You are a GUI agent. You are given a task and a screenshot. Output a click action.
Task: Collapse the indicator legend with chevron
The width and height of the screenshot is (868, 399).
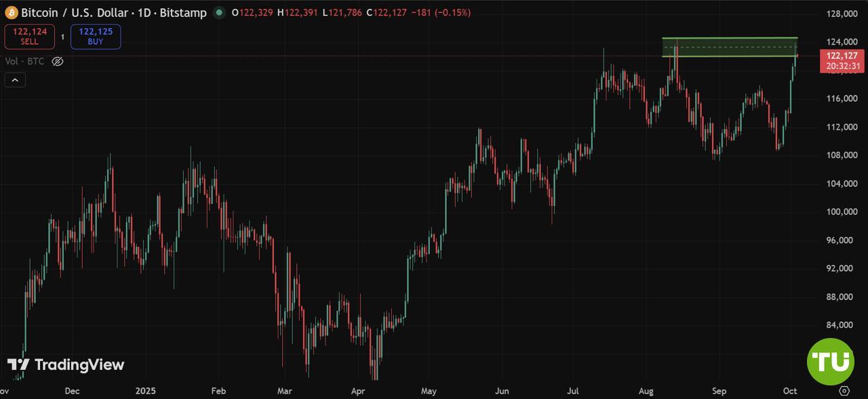(15, 80)
